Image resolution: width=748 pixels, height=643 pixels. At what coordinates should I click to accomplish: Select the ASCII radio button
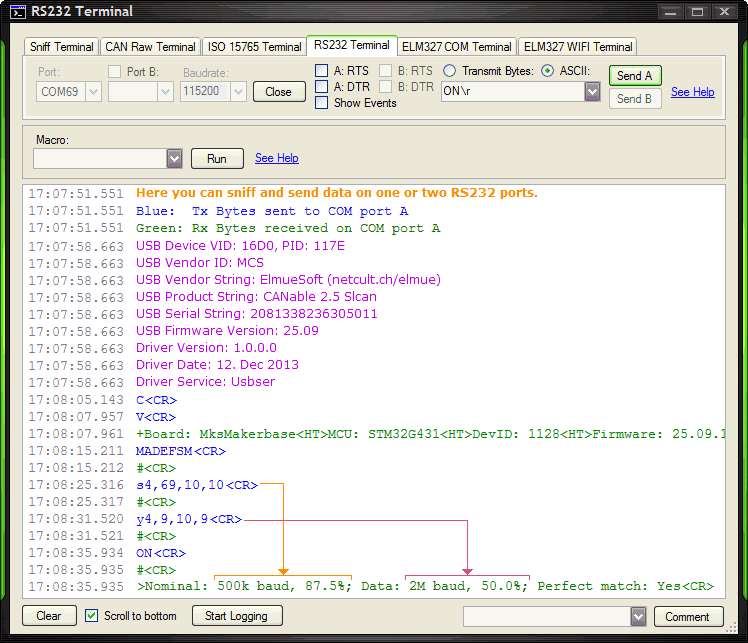(547, 71)
